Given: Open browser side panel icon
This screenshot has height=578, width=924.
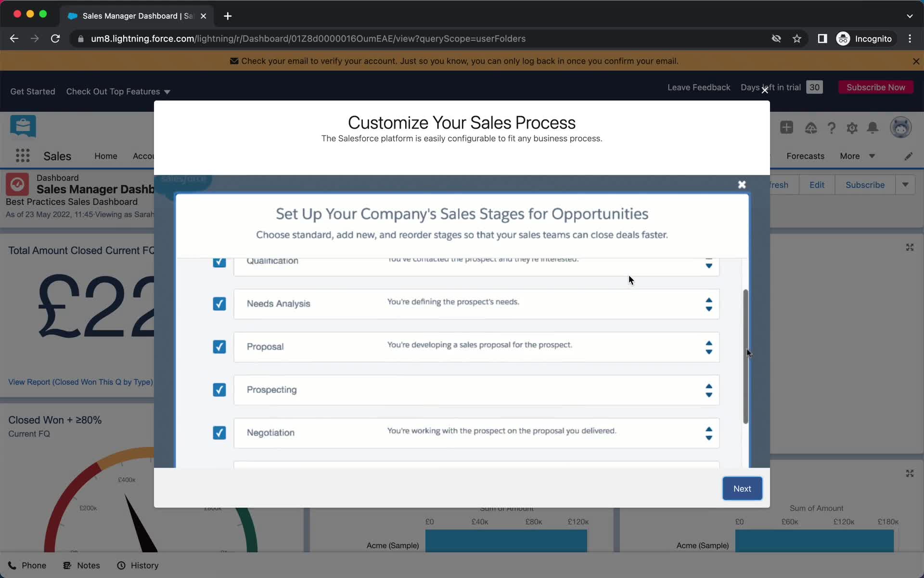Looking at the screenshot, I should pyautogui.click(x=822, y=39).
